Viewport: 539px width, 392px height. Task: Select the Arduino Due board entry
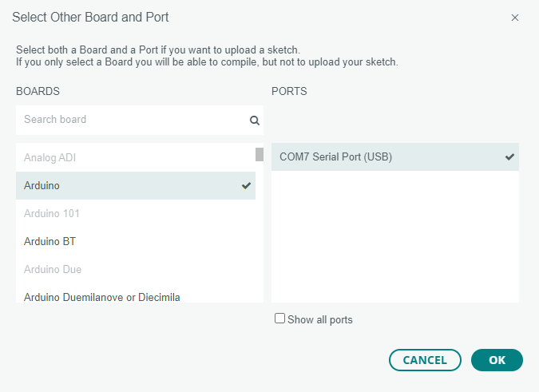coord(136,269)
